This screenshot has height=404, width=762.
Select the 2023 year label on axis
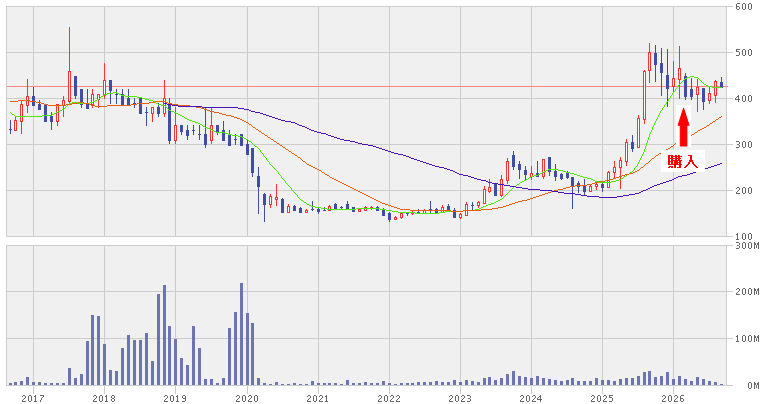point(460,399)
